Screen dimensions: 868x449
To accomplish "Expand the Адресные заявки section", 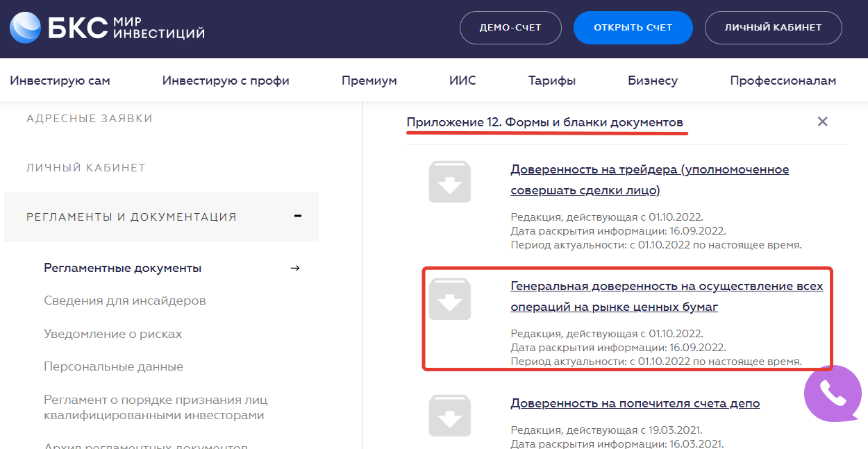I will coord(90,119).
